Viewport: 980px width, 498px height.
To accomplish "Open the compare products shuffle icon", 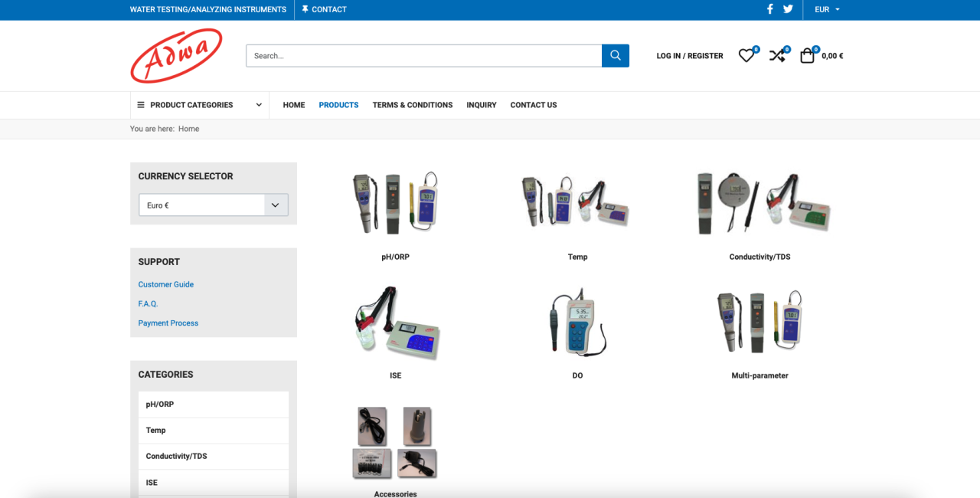I will [x=777, y=56].
